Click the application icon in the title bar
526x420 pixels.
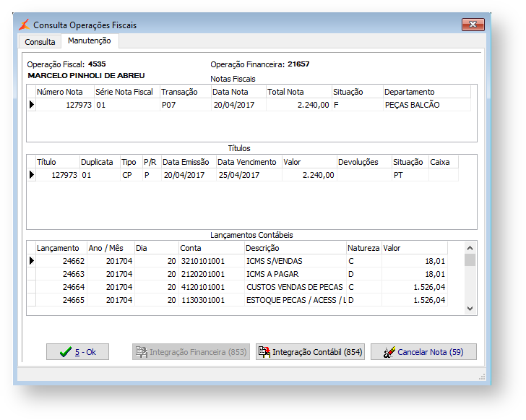tap(25, 25)
